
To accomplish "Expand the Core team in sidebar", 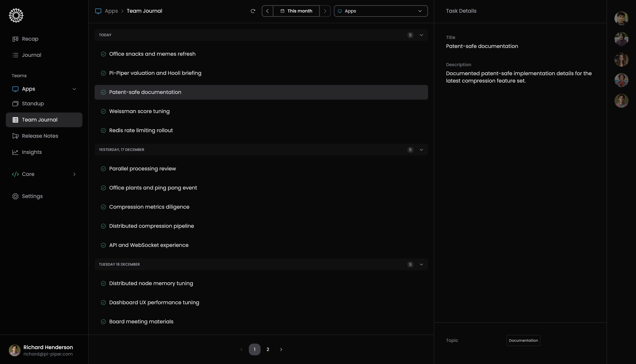I will [x=74, y=174].
